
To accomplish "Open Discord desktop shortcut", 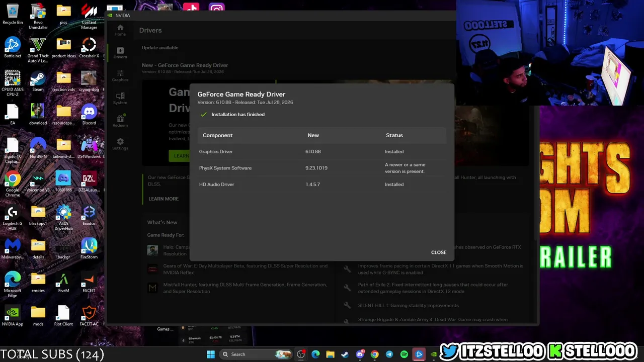I will pos(89,115).
